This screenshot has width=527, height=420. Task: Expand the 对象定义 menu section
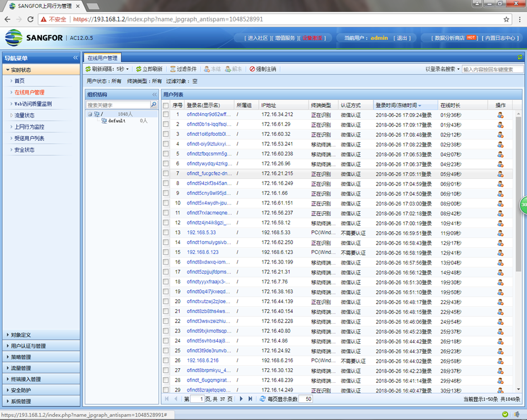pyautogui.click(x=41, y=335)
